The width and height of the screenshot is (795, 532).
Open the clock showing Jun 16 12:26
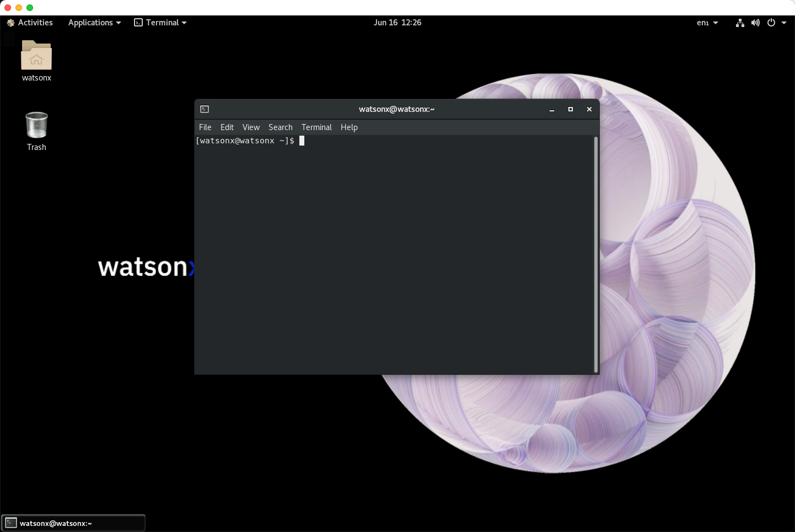click(397, 23)
